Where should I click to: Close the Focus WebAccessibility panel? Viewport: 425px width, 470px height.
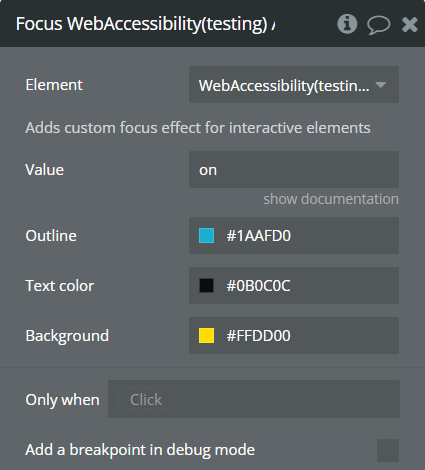click(x=409, y=25)
